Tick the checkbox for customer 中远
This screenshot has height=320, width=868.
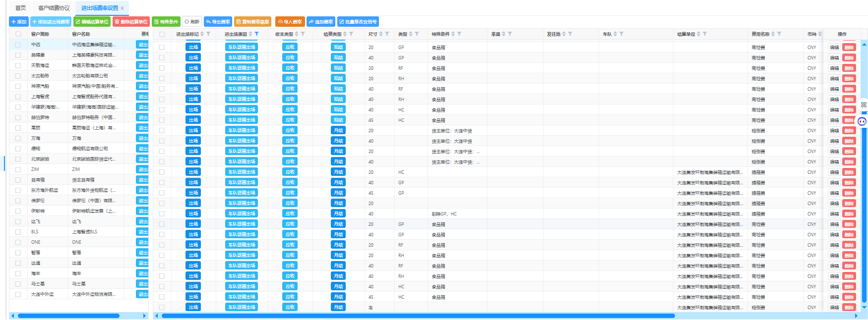click(18, 45)
